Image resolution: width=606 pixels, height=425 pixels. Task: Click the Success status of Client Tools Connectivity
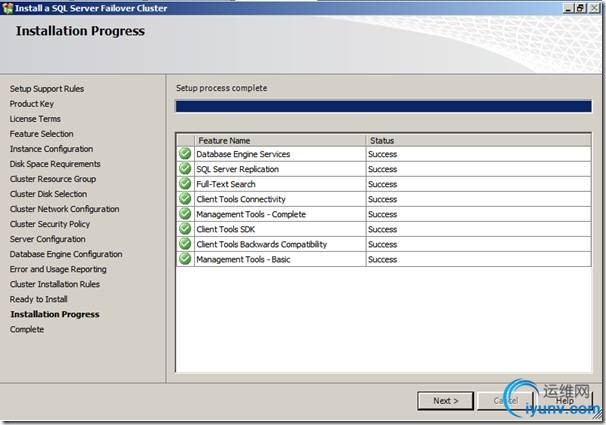[383, 199]
